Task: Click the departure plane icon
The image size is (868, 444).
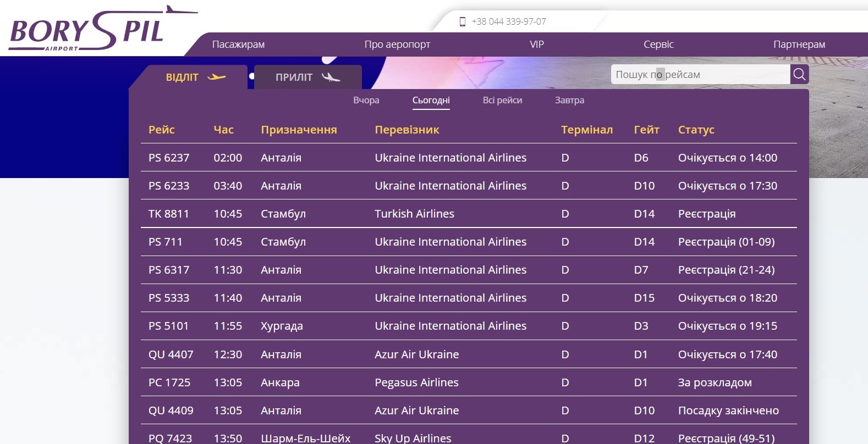Action: click(x=217, y=77)
